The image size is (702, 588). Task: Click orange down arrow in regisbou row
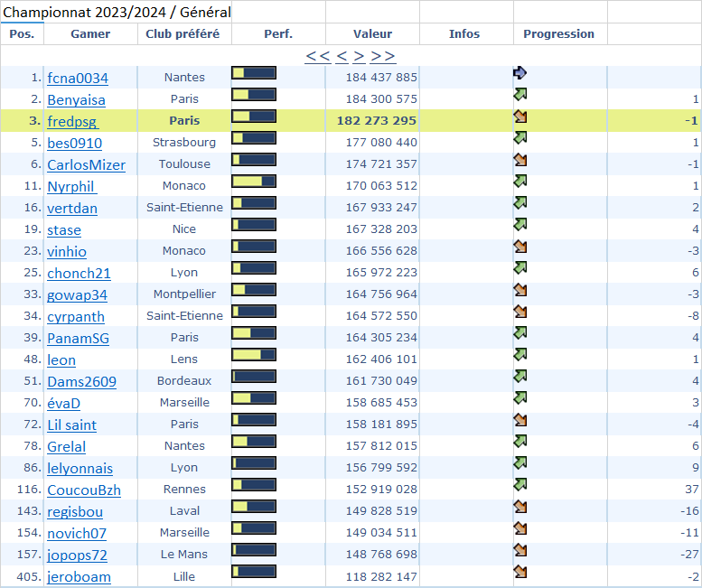519,507
